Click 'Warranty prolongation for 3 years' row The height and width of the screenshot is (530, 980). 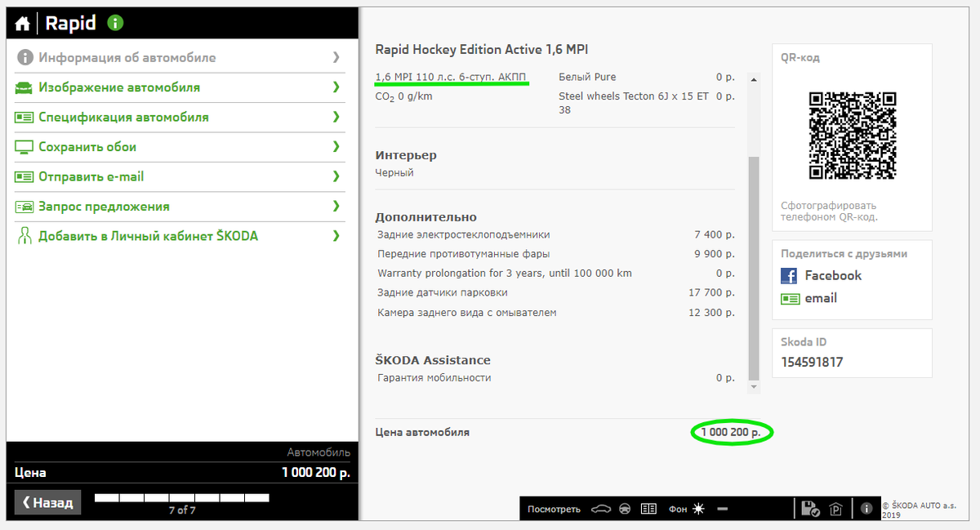pos(555,274)
